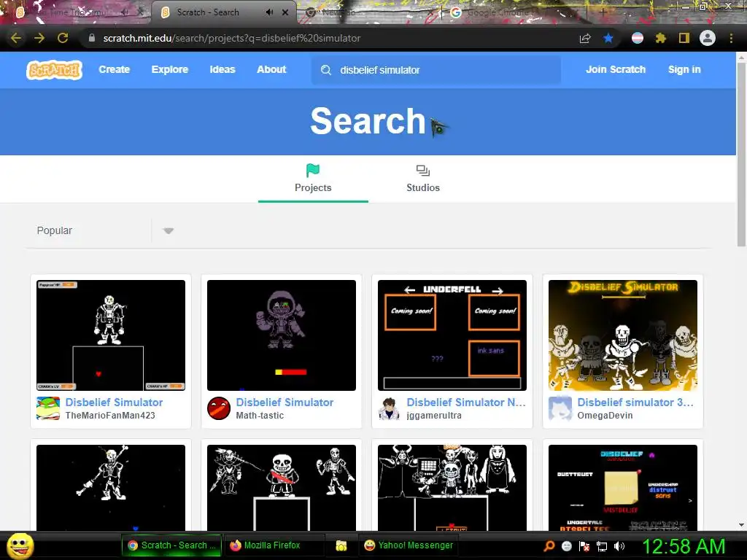Click the share page icon in address bar
The width and height of the screenshot is (747, 560).
click(x=585, y=38)
